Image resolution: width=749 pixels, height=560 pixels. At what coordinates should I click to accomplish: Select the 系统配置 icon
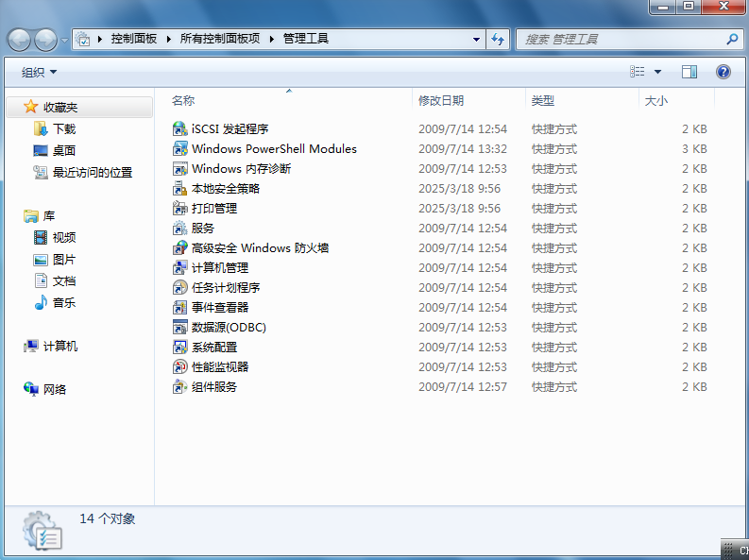(x=180, y=348)
